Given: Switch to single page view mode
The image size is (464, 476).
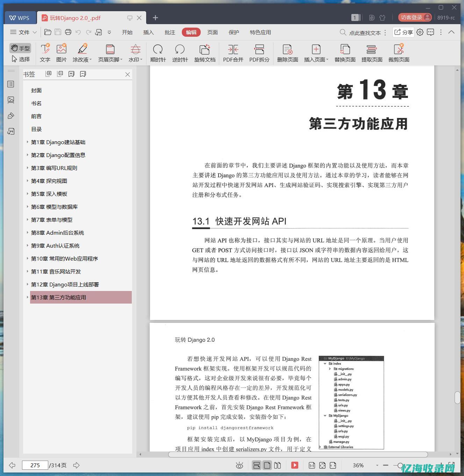Looking at the screenshot, I should (267, 465).
